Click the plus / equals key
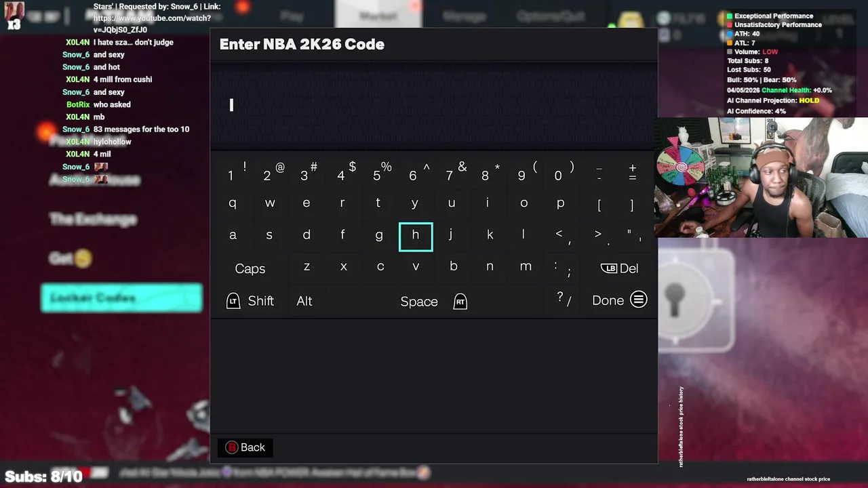 tap(633, 172)
